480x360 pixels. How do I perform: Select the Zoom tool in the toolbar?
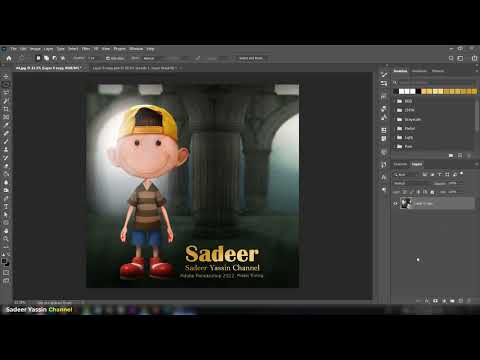(x=6, y=239)
